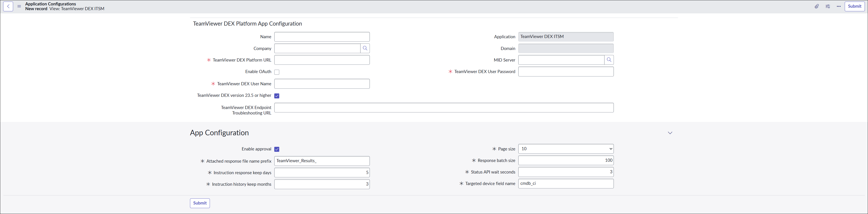The width and height of the screenshot is (868, 214).
Task: Click the bottom Submit button
Action: click(200, 203)
